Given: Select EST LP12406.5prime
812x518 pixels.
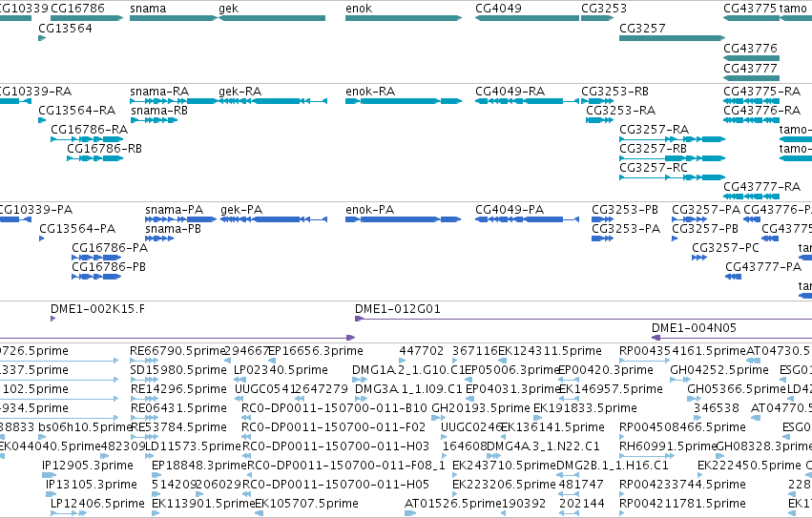Looking at the screenshot, I should click(69, 513).
